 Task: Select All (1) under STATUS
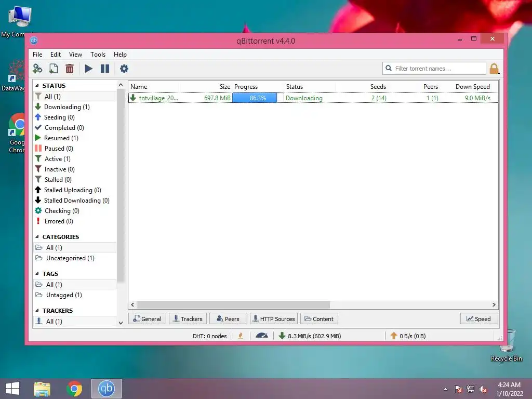click(75, 96)
